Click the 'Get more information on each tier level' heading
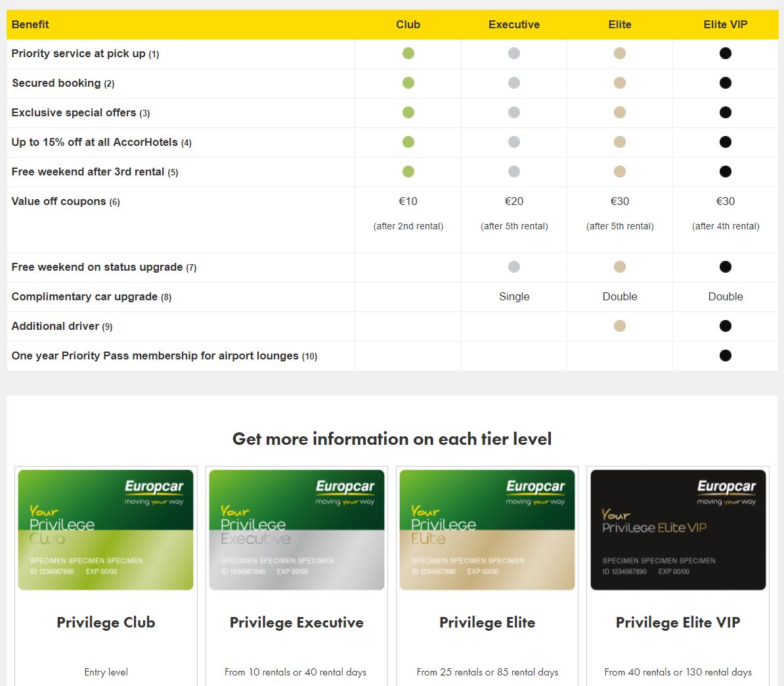 click(x=392, y=439)
